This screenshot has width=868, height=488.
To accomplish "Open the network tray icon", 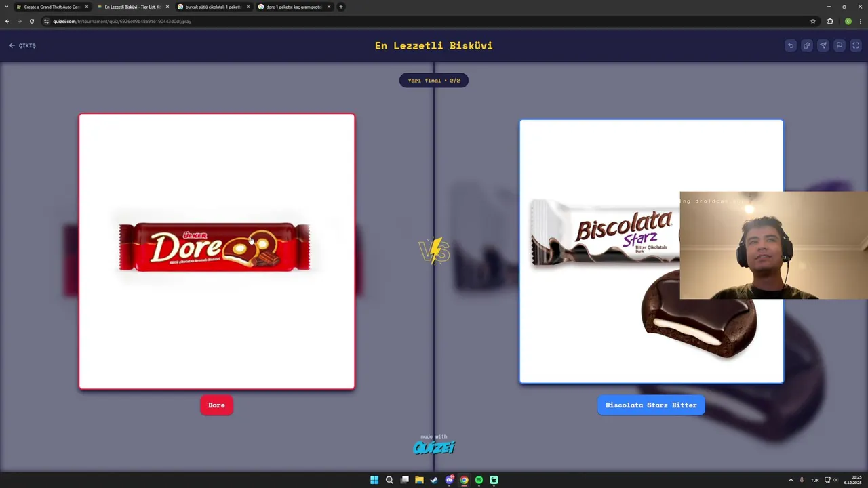I will (827, 480).
